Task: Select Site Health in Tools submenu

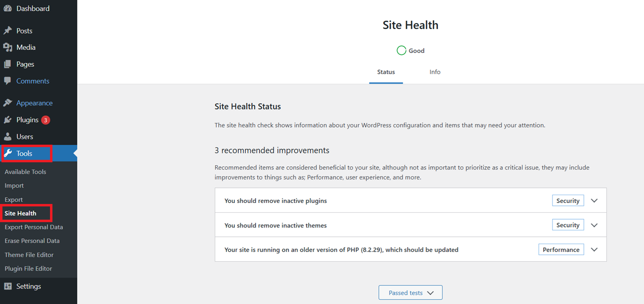Action: coord(21,213)
